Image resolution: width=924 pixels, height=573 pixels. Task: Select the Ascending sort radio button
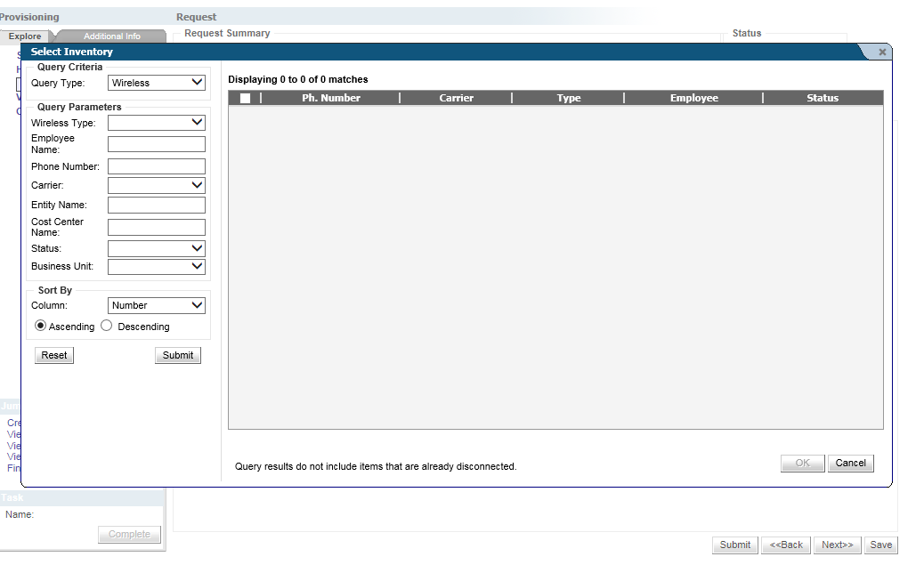click(41, 326)
